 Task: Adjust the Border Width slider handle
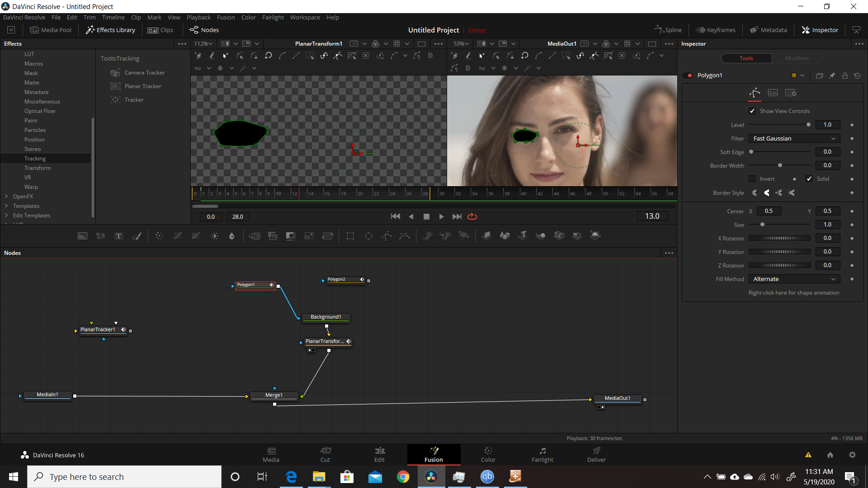780,165
